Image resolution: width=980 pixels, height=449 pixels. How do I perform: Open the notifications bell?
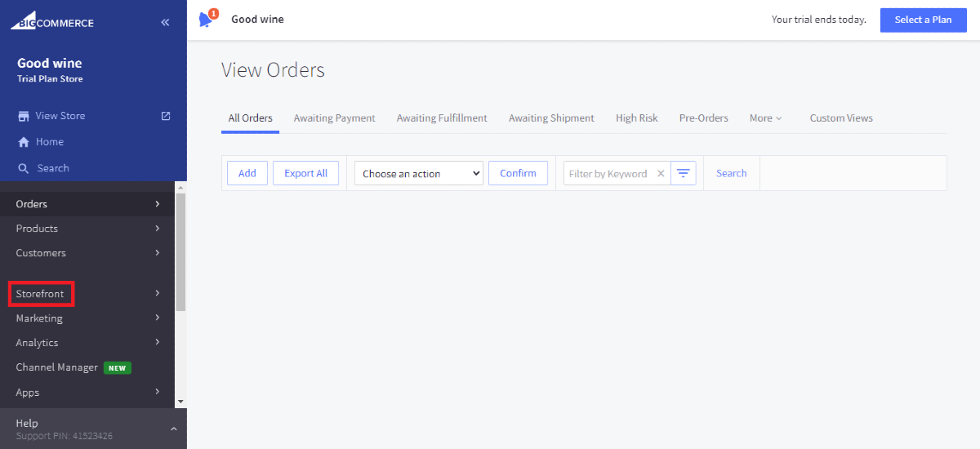pos(206,20)
